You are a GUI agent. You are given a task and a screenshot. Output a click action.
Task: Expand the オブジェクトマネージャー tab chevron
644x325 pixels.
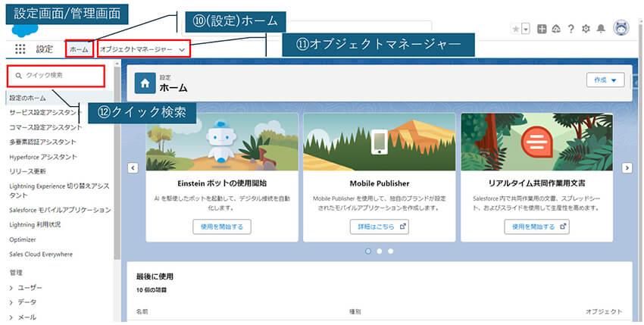[x=182, y=50]
